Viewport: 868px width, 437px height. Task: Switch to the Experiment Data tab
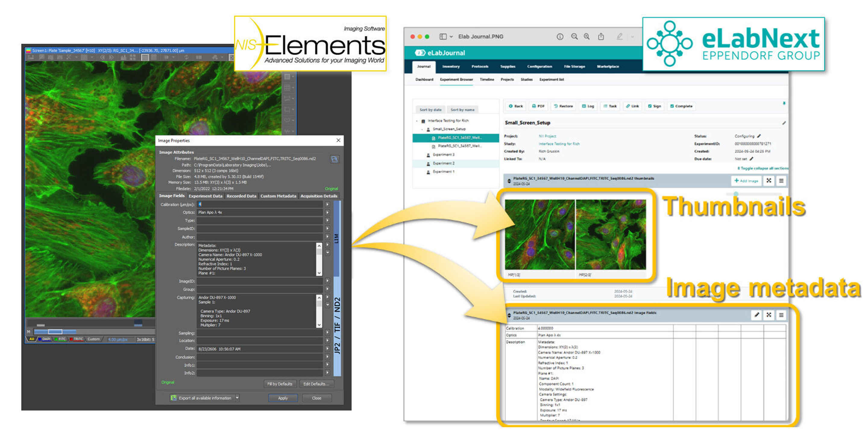click(206, 196)
